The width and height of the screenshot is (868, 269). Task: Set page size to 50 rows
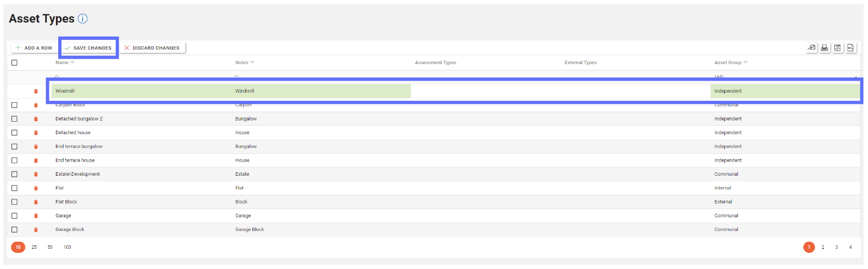(x=50, y=247)
